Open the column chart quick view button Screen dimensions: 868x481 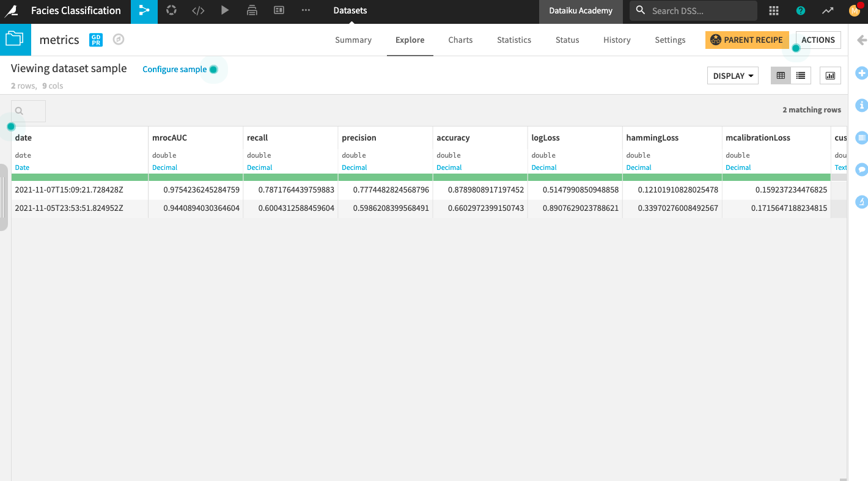(830, 76)
